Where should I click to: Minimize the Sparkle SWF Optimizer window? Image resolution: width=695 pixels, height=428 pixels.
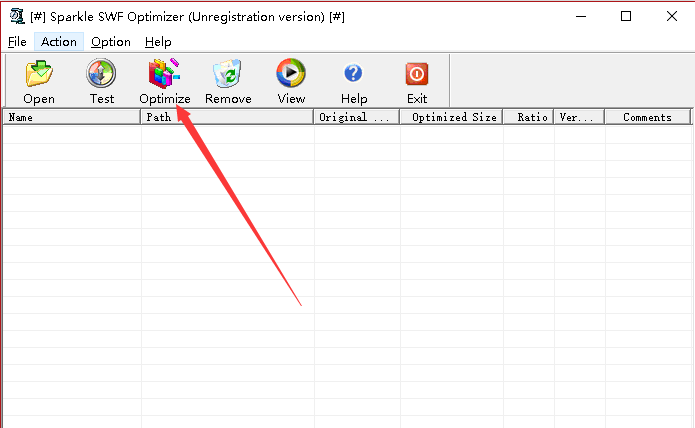(581, 16)
